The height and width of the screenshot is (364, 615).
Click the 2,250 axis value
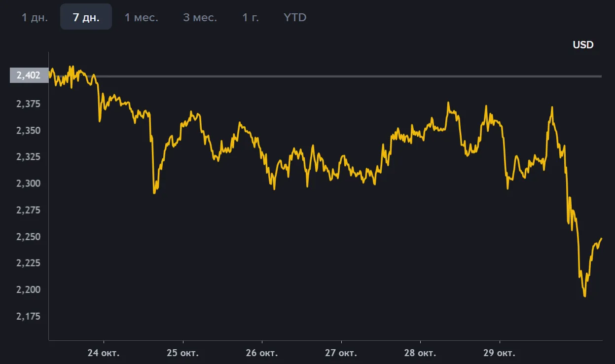click(29, 237)
